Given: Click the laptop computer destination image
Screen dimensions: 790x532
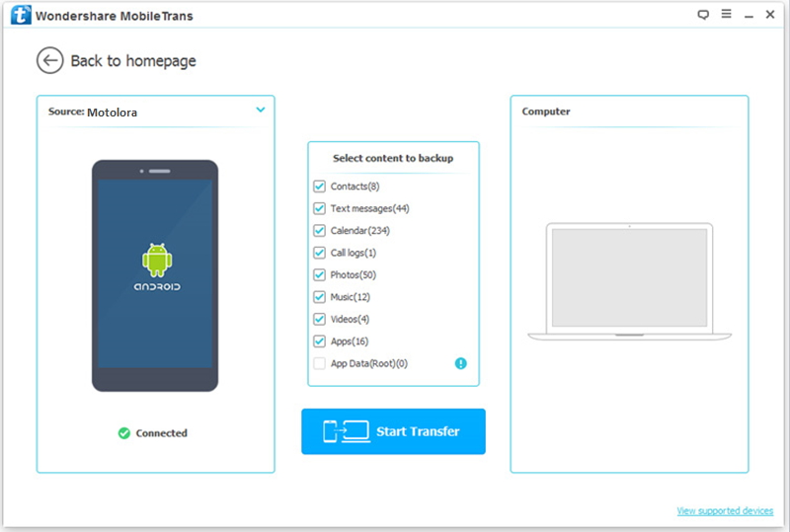Looking at the screenshot, I should 629,281.
